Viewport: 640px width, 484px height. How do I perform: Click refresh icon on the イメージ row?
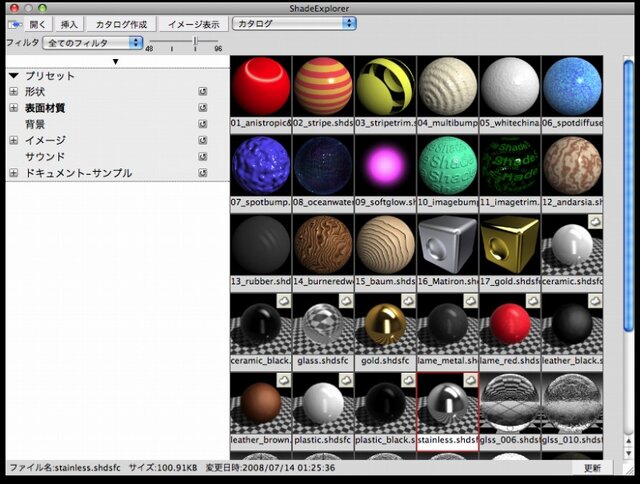coord(202,140)
